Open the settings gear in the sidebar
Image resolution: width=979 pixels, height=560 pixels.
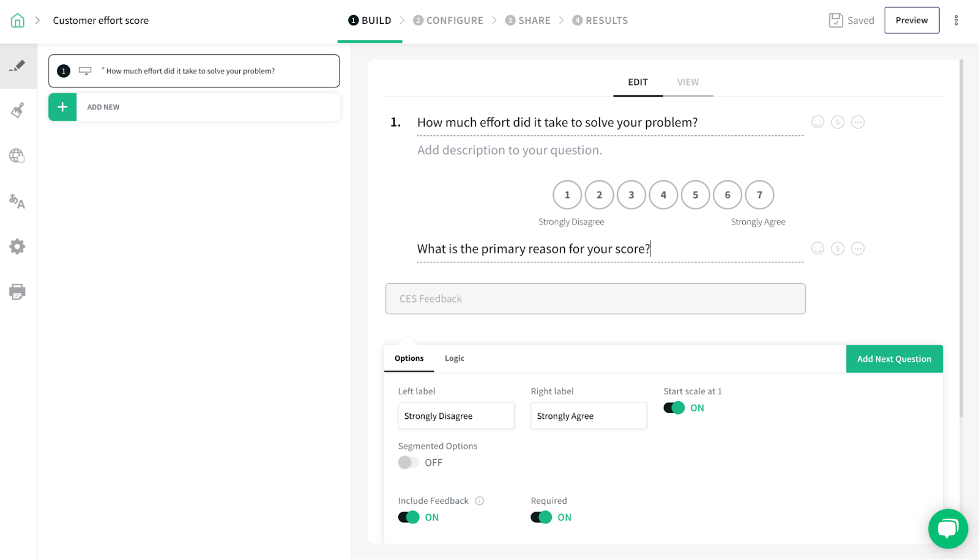pyautogui.click(x=17, y=246)
